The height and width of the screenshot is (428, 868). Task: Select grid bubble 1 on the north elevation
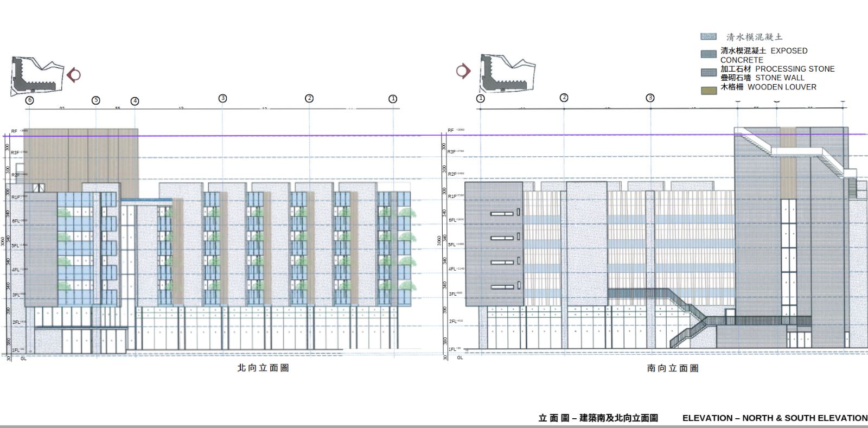click(x=393, y=99)
